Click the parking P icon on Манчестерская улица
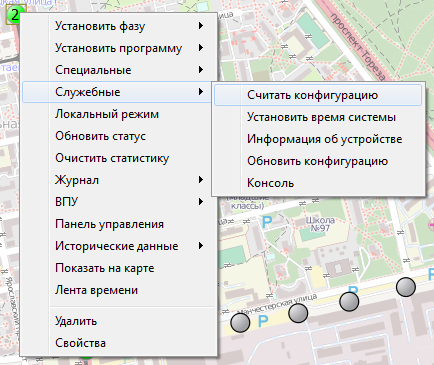Viewport: 434px width, 365px height. point(263,321)
